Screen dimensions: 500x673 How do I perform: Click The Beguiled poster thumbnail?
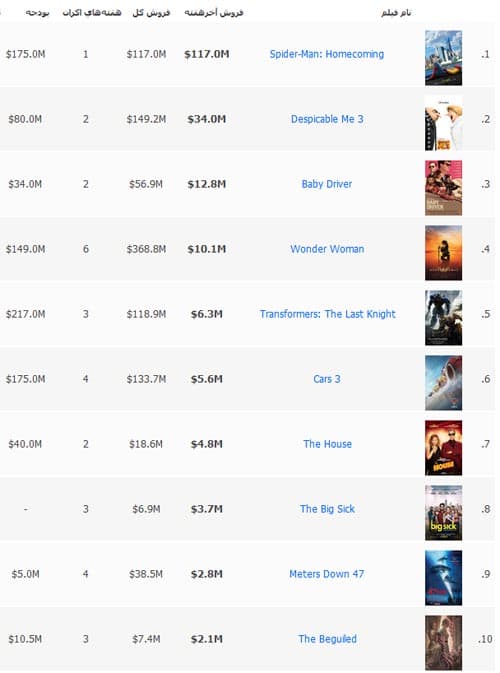click(443, 643)
